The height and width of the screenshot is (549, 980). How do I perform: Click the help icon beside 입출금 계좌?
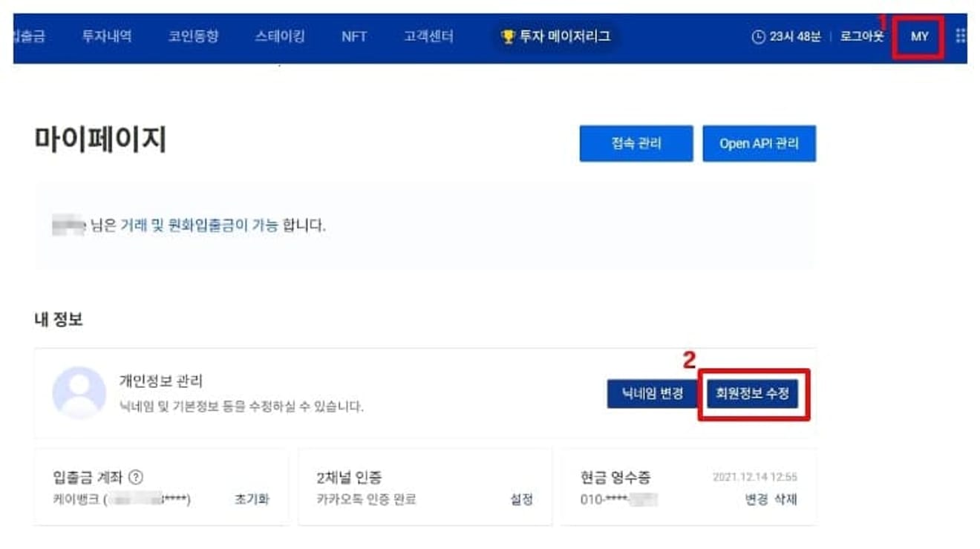pos(136,477)
